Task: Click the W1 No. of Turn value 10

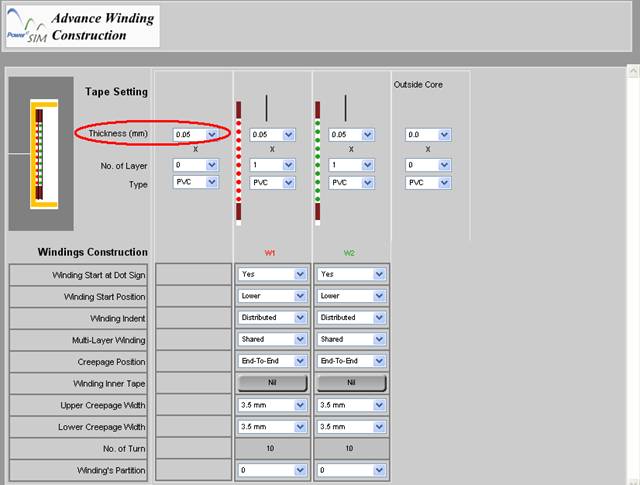Action: pyautogui.click(x=270, y=448)
